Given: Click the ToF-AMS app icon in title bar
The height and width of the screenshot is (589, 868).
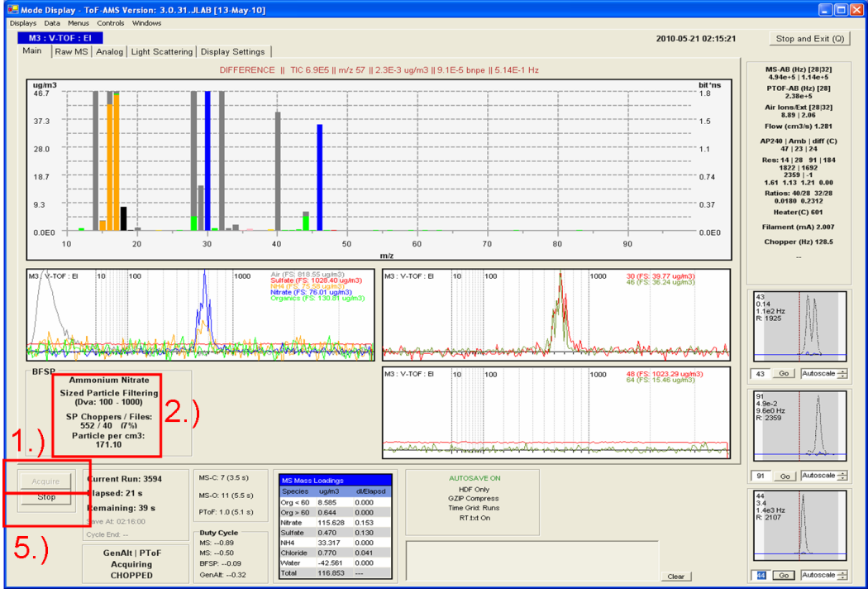Looking at the screenshot, I should click(x=12, y=9).
